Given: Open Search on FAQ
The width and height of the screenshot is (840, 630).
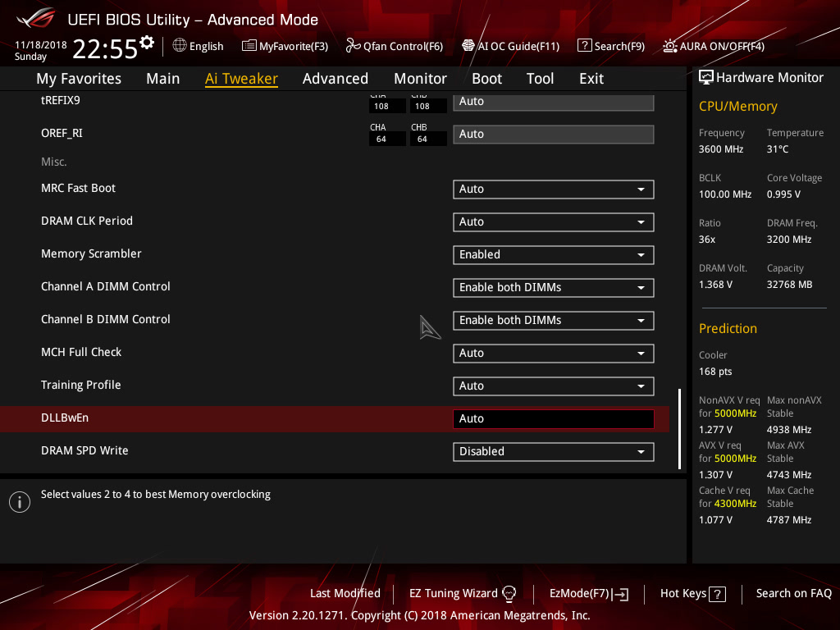Looking at the screenshot, I should [793, 594].
